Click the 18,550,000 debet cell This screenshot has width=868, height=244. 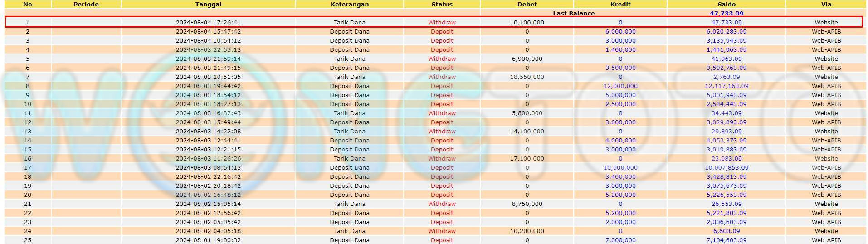527,77
